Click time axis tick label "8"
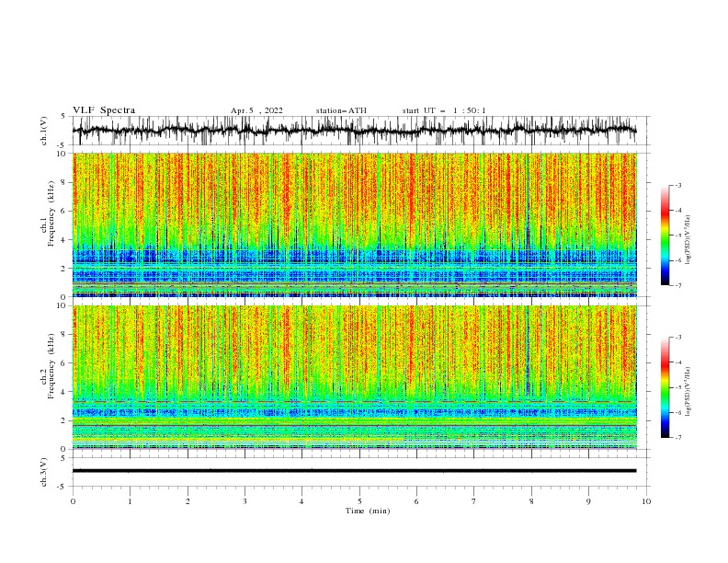This screenshot has height=563, width=728. coord(531,501)
